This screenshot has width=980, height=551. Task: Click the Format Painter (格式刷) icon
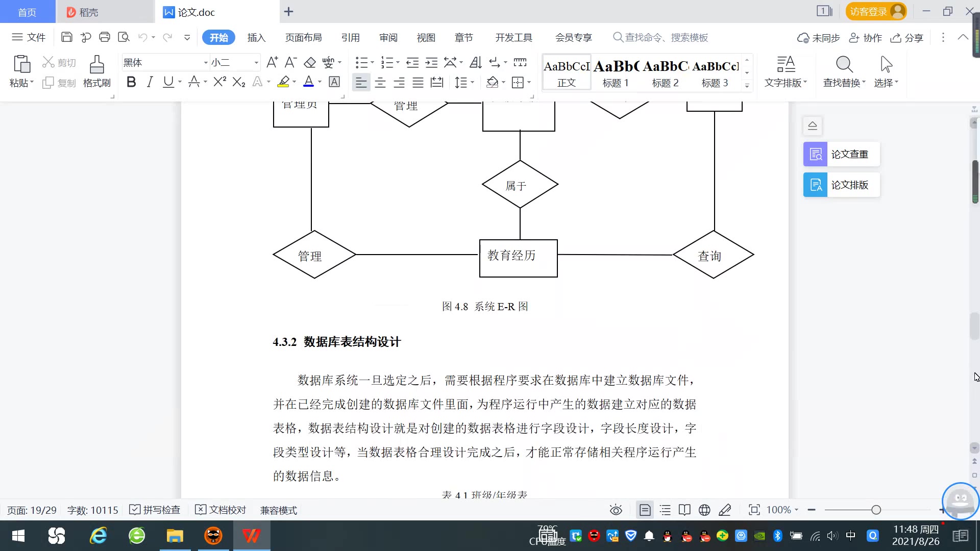click(x=96, y=71)
